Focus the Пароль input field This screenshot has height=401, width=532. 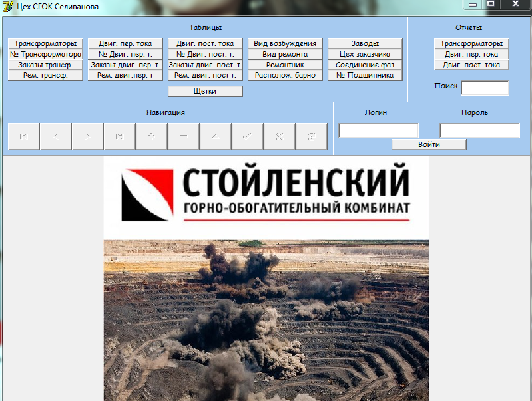479,130
